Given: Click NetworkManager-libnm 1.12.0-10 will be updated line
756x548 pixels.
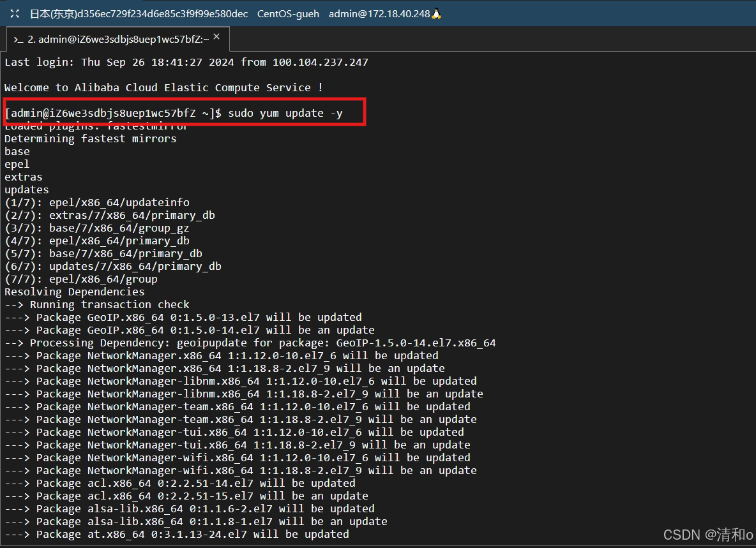Looking at the screenshot, I should (x=241, y=381).
